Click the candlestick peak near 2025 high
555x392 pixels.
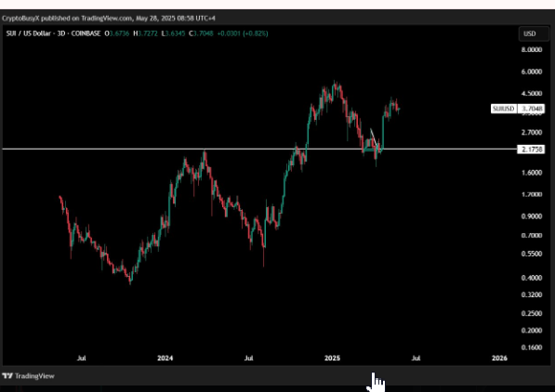(336, 85)
